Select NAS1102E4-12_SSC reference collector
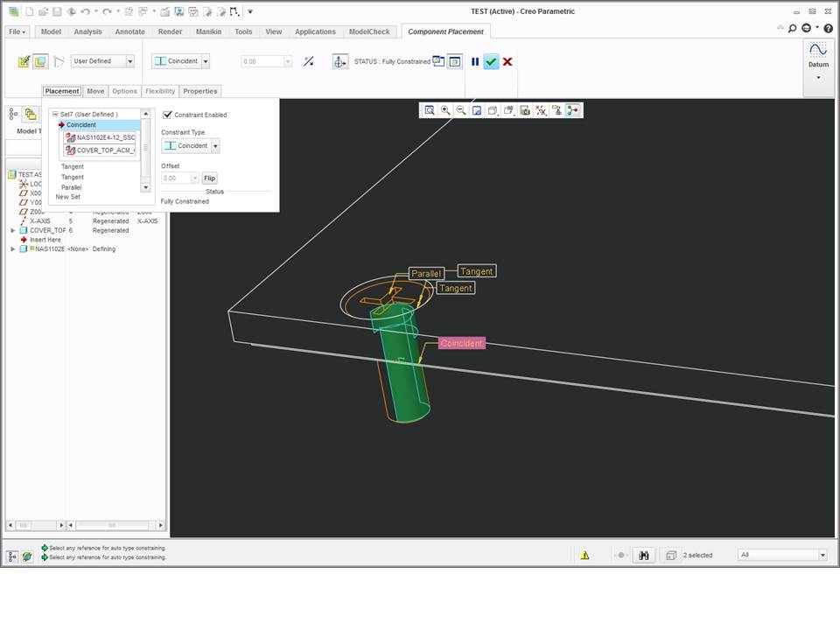The width and height of the screenshot is (840, 630). [100, 137]
